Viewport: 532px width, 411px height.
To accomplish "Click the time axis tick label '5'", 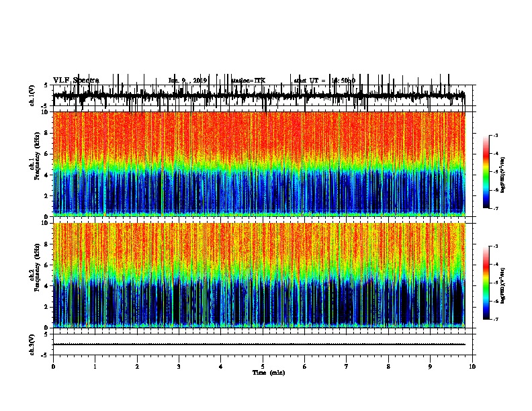I will [x=263, y=367].
